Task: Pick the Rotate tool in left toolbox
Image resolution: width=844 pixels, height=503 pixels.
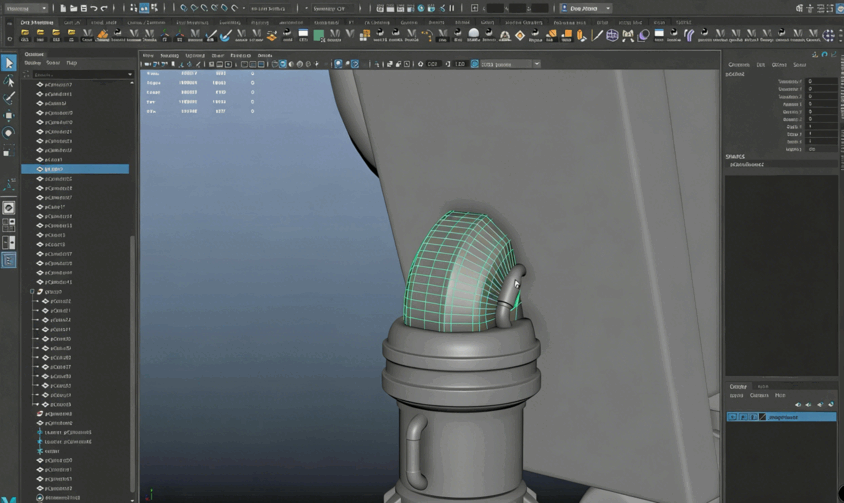Action: (9, 133)
